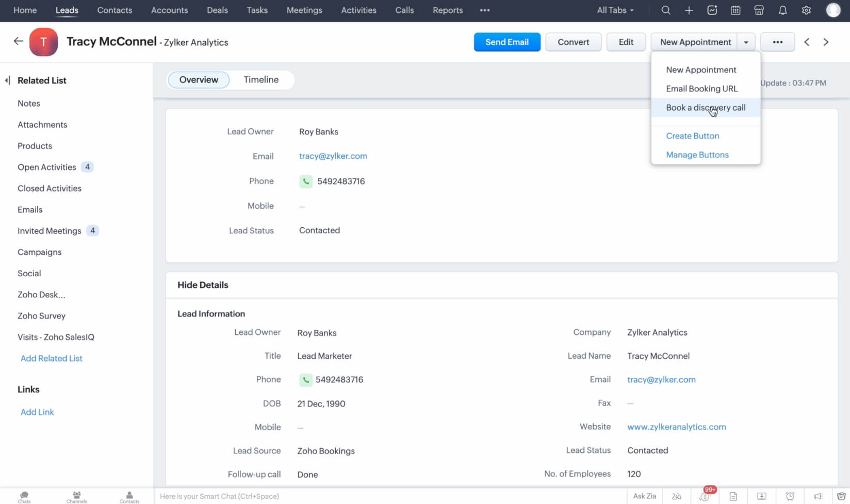
Task: Open the megaphone announcements icon
Action: click(818, 496)
